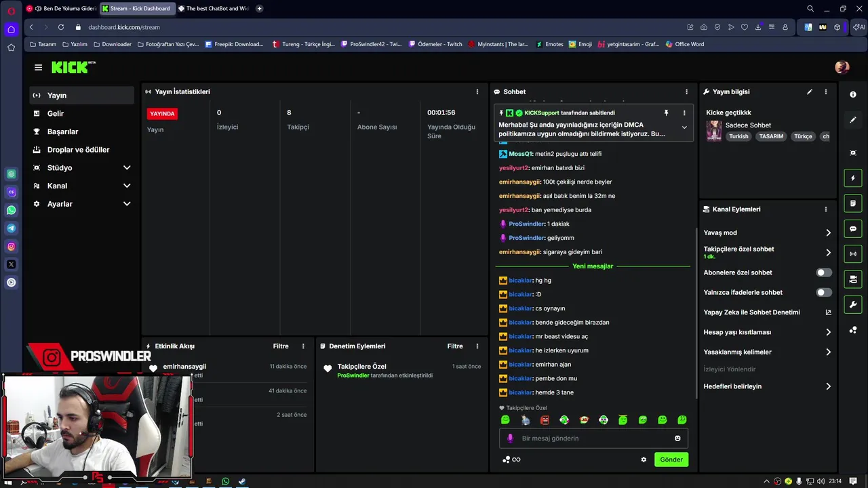The height and width of the screenshot is (488, 868).
Task: Open pinned message three-dot options
Action: (x=684, y=113)
